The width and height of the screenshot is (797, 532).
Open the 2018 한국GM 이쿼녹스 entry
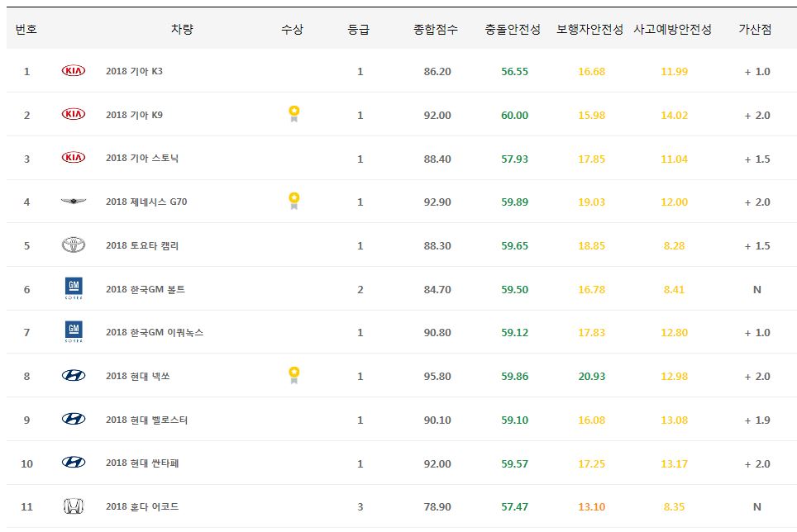[x=155, y=332]
